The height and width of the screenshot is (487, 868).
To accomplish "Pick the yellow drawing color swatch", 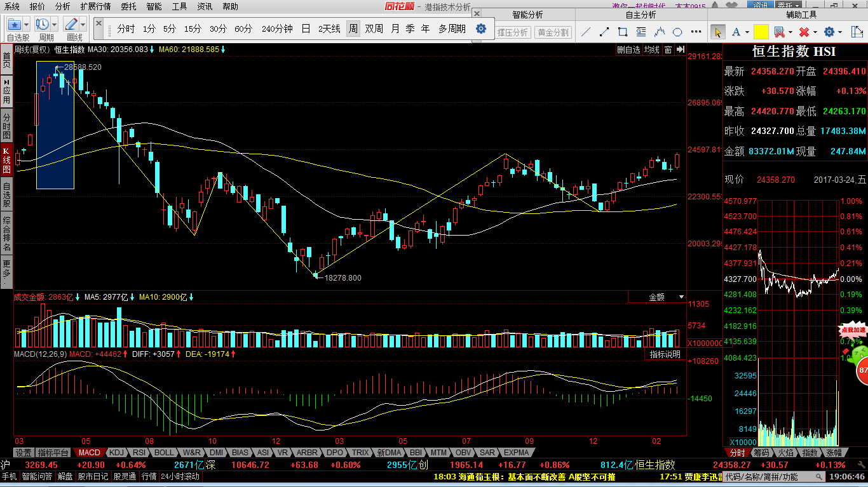I will point(761,32).
